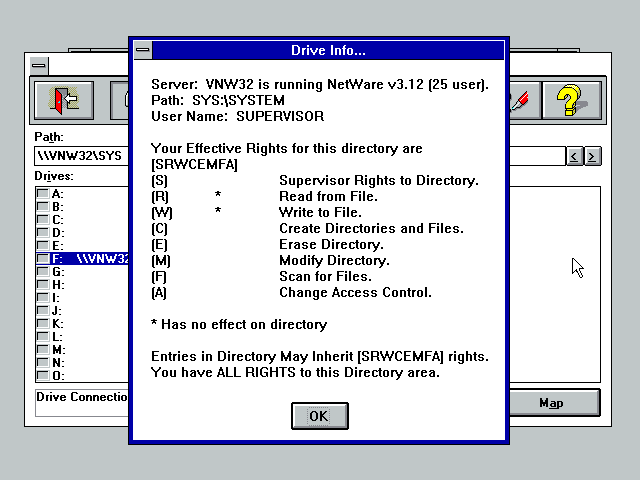This screenshot has height=480, width=640.
Task: Select drive B: in Drives list
Action: (x=82, y=207)
